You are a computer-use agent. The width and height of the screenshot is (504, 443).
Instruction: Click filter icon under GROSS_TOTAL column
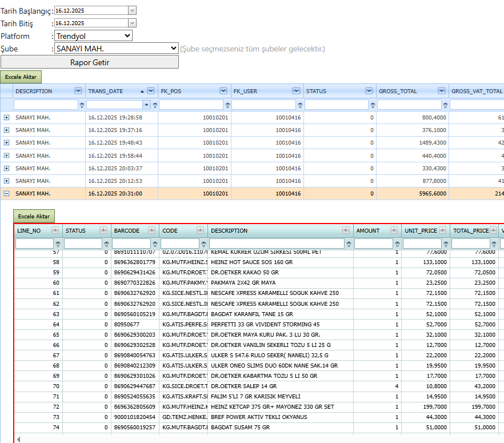tap(446, 105)
